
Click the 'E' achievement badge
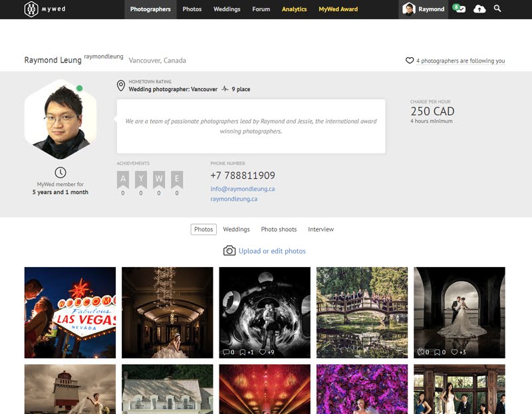tap(177, 179)
